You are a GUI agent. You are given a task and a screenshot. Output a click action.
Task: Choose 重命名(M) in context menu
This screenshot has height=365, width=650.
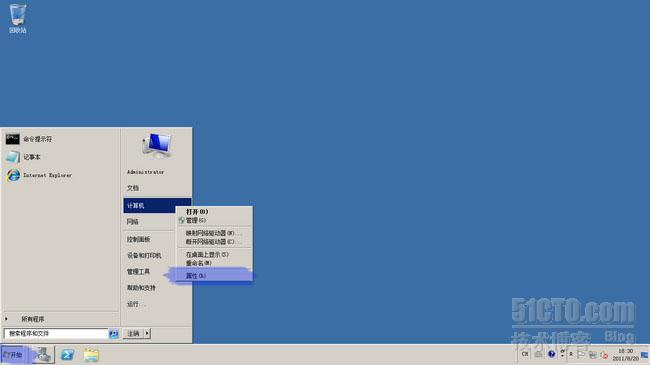coord(214,263)
